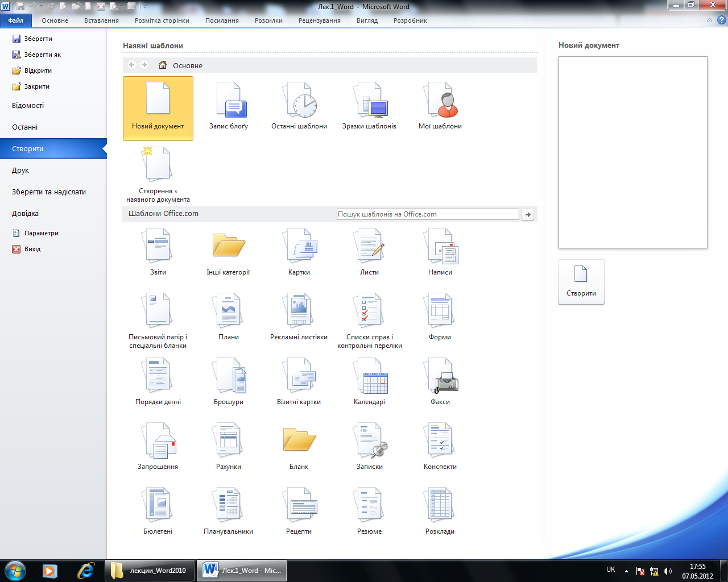Open the Рецепти template category
Viewport: 728px width, 582px height.
[x=299, y=511]
